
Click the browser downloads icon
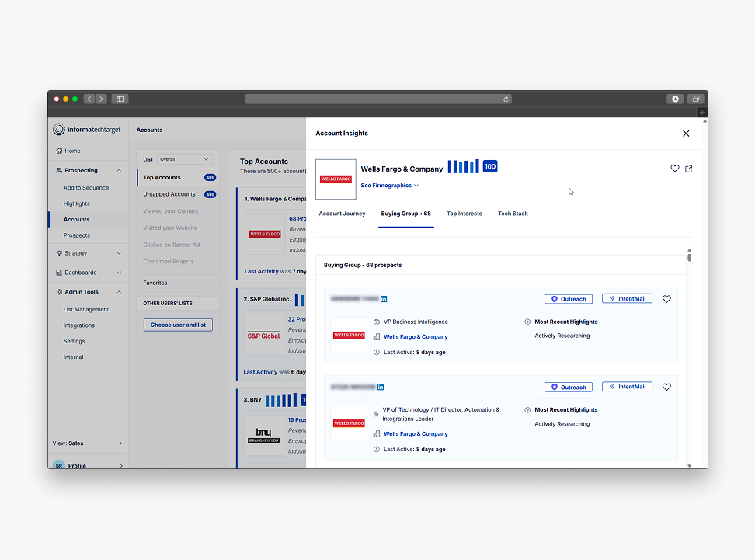click(x=675, y=99)
